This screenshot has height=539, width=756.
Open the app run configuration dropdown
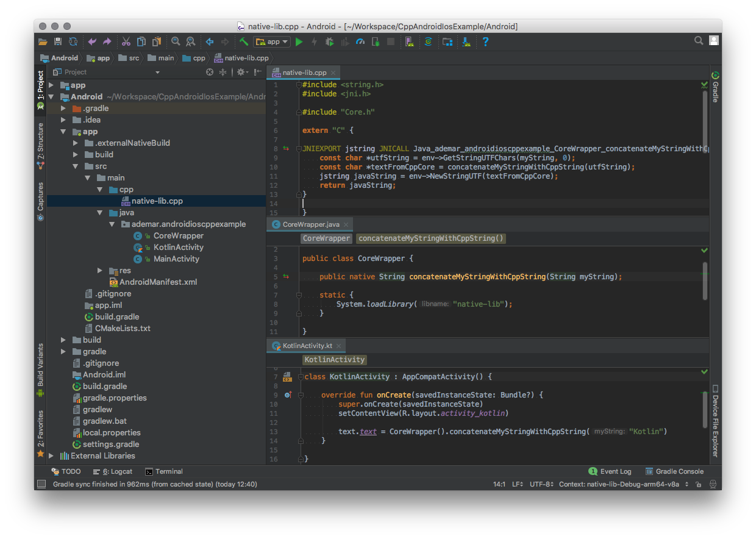[x=272, y=42]
